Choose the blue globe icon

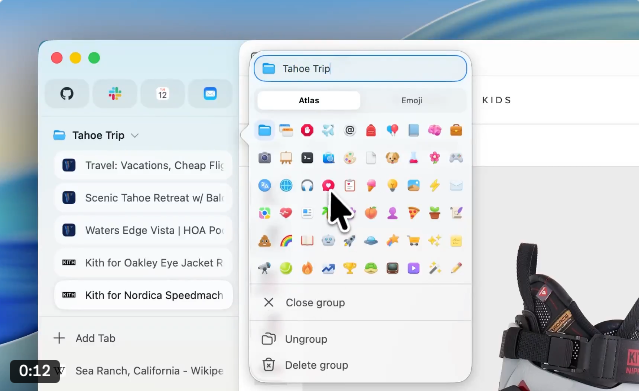coord(286,186)
